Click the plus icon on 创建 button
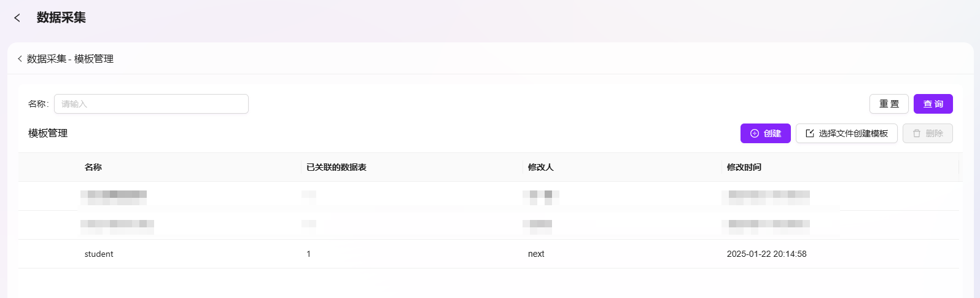The height and width of the screenshot is (298, 980). coord(755,133)
